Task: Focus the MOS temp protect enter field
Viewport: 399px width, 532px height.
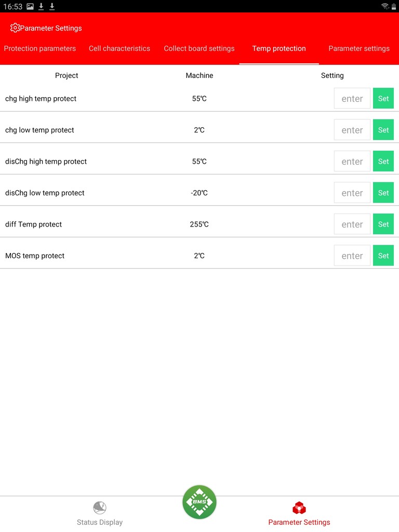Action: [352, 256]
